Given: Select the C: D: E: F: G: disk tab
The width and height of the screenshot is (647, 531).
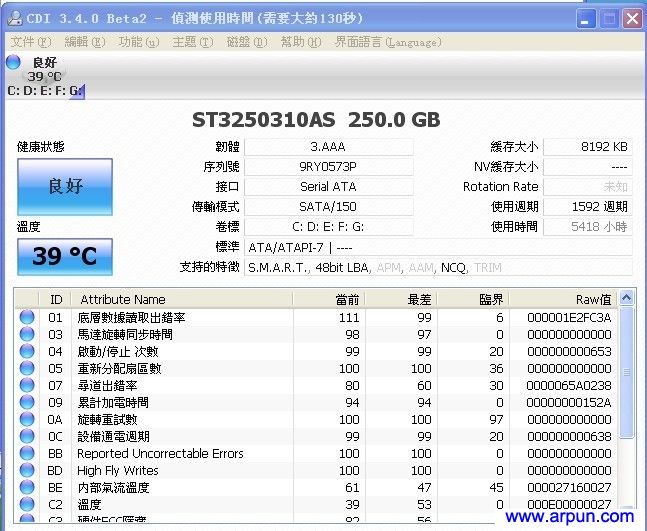Looking at the screenshot, I should click(44, 91).
